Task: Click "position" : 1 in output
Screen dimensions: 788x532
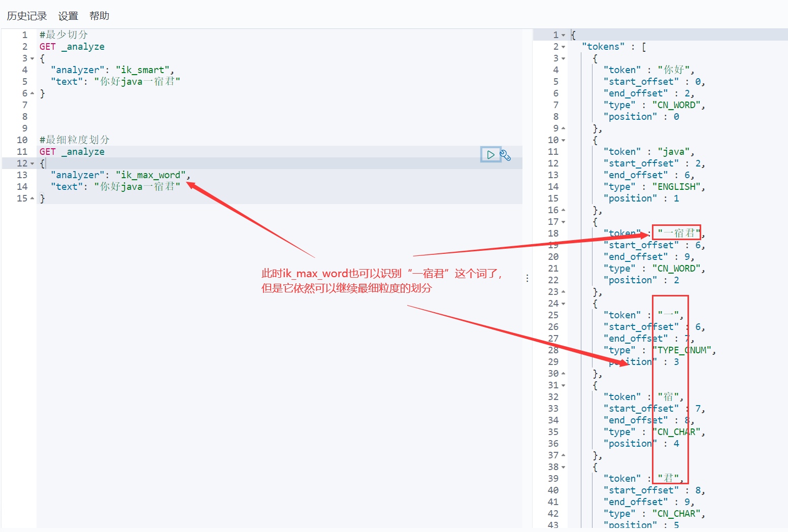Action: click(641, 198)
